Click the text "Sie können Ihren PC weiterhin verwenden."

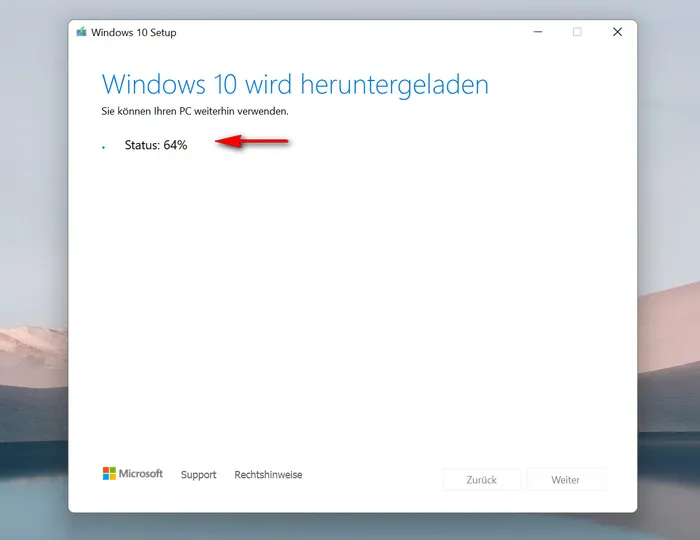tap(195, 111)
